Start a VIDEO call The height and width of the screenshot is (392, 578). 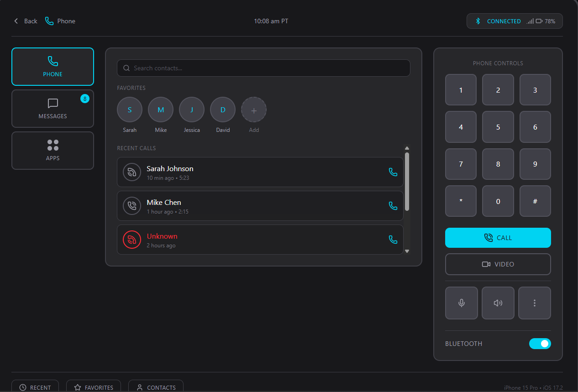[498, 264]
